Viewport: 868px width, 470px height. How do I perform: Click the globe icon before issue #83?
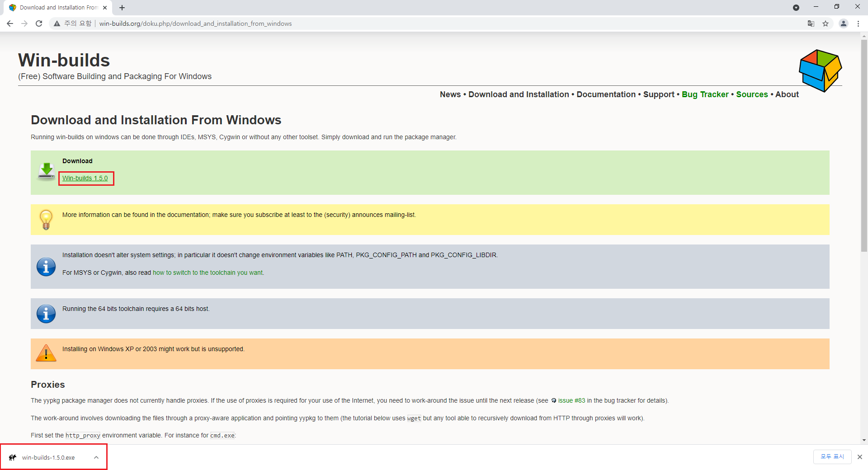click(554, 400)
